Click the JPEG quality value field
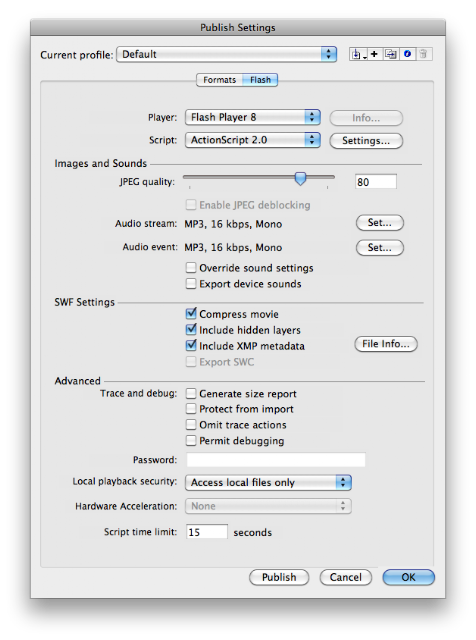Viewport: 476px width, 640px height. [x=376, y=182]
